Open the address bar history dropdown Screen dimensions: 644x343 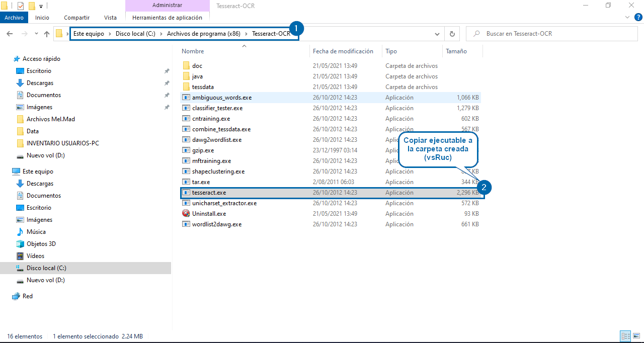(x=437, y=34)
